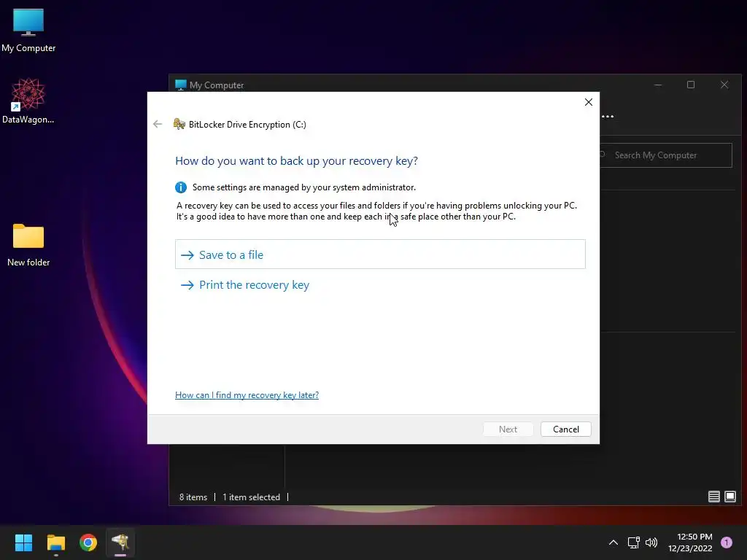Open File Explorer from the taskbar
The width and height of the screenshot is (747, 560).
tap(55, 542)
